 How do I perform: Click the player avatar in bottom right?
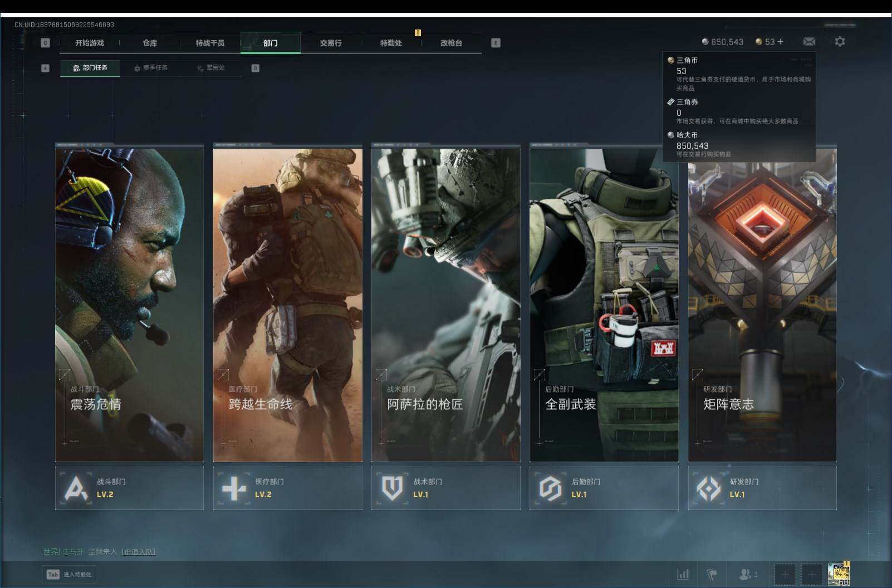tap(839, 574)
